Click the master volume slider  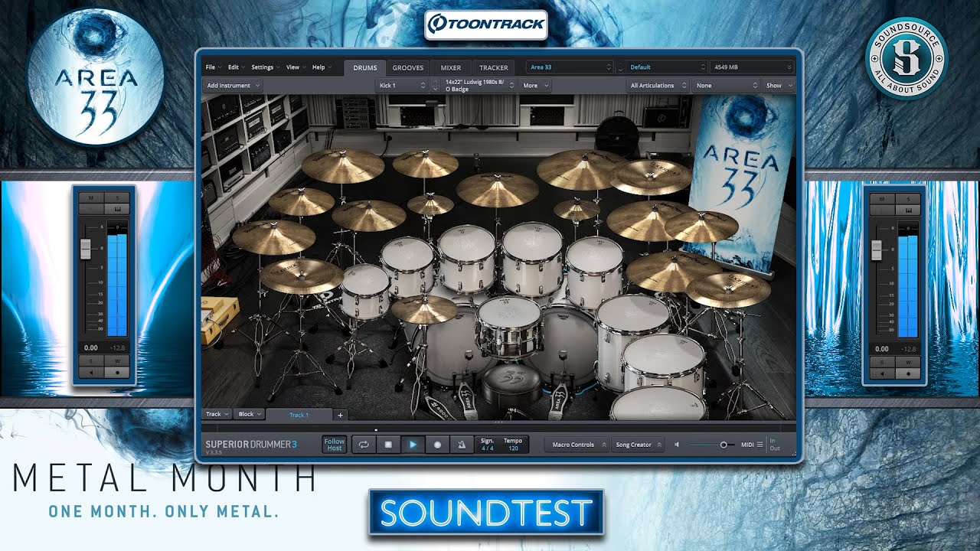pyautogui.click(x=711, y=445)
